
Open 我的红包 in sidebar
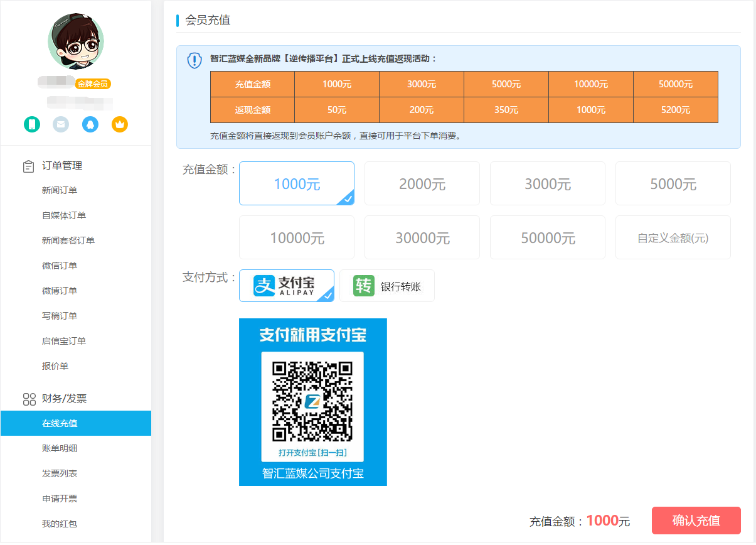point(60,524)
